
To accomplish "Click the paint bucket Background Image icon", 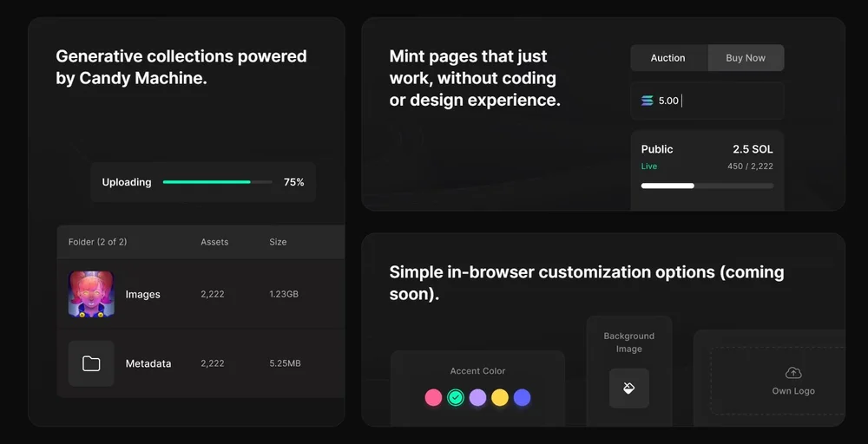I will 628,388.
